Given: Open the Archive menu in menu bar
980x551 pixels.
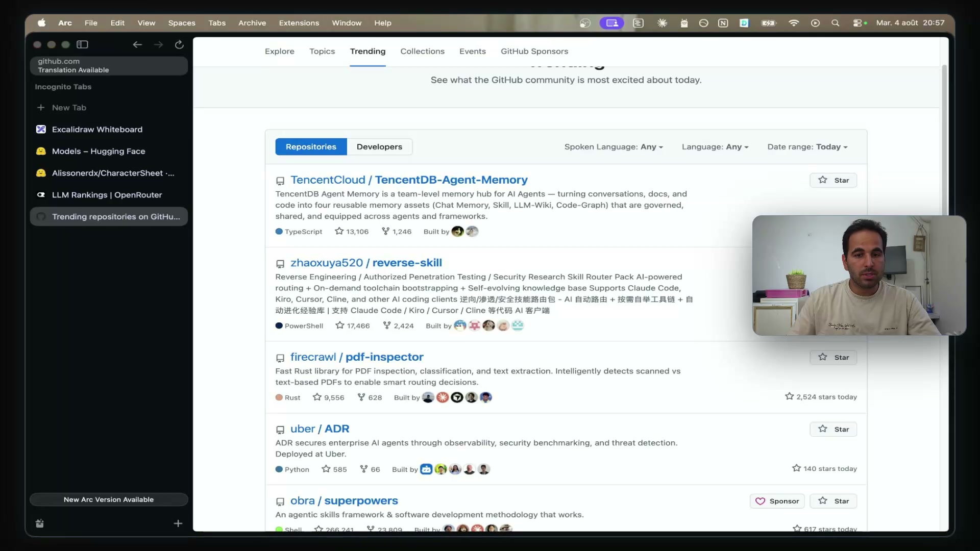Looking at the screenshot, I should pyautogui.click(x=252, y=23).
